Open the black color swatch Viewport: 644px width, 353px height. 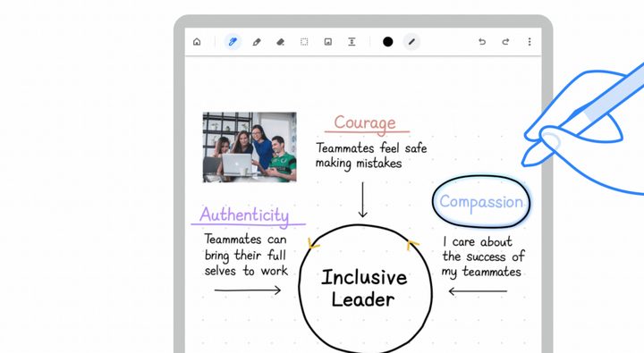[387, 41]
